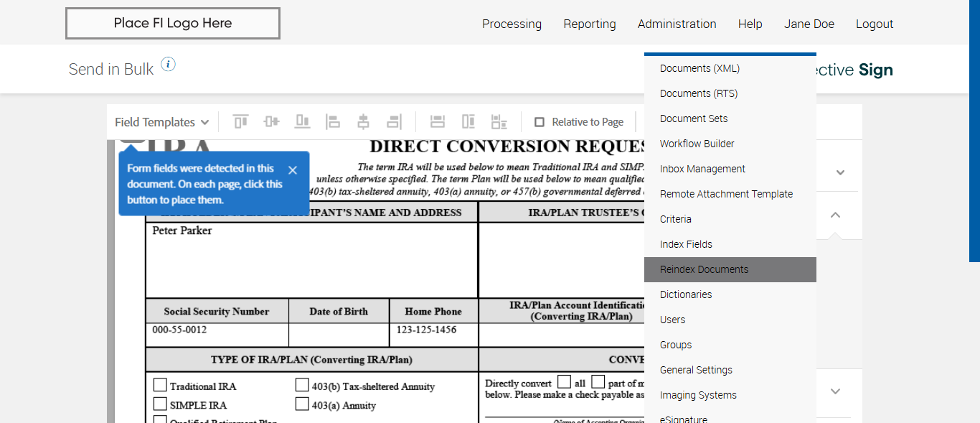Click the align right edges icon
This screenshot has width=980, height=423.
point(394,122)
